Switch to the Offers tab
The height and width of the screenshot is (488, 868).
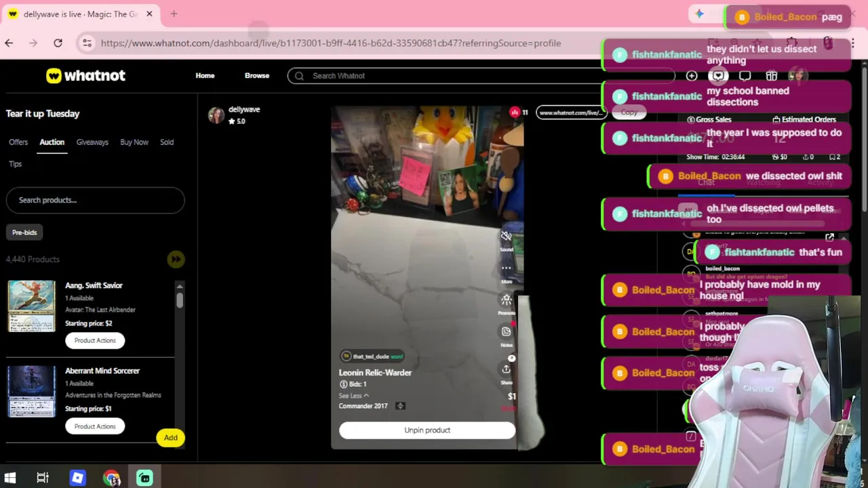tap(18, 142)
